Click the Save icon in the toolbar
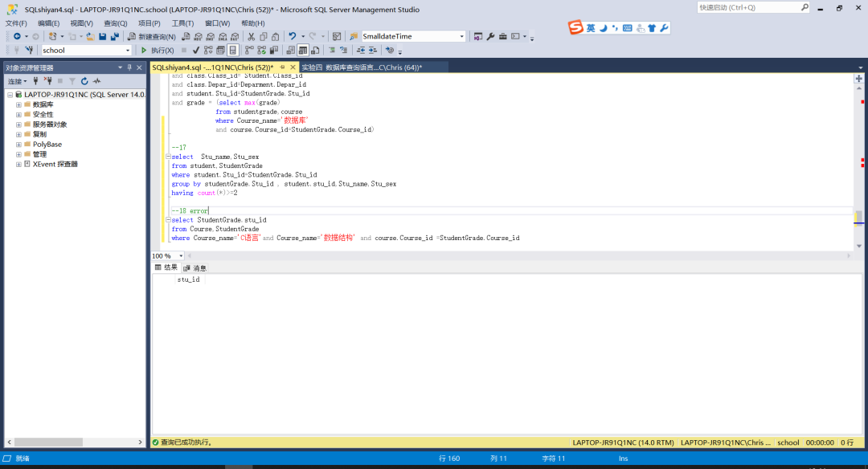Image resolution: width=868 pixels, height=469 pixels. (x=102, y=36)
